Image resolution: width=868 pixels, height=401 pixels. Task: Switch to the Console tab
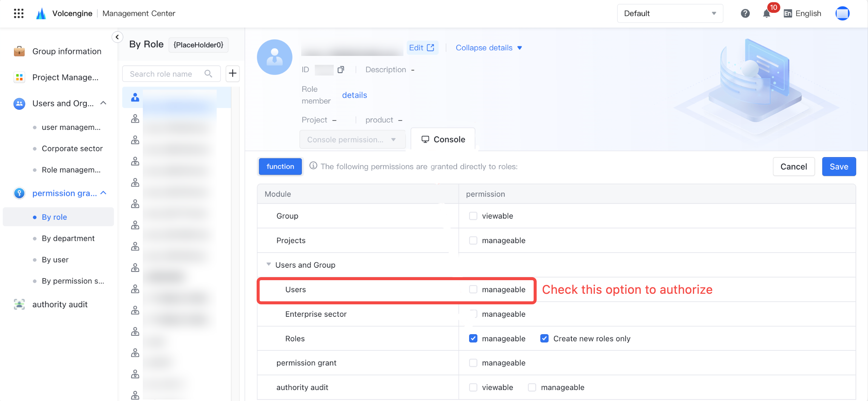pos(443,139)
